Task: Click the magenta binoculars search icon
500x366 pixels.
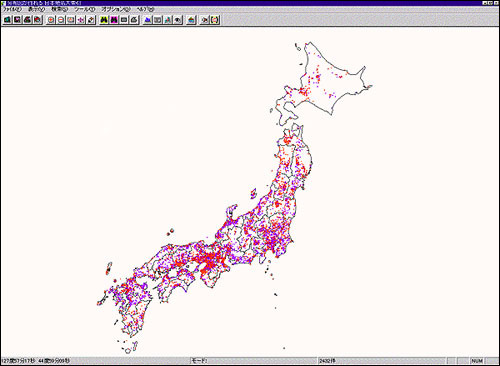Action: tap(114, 20)
